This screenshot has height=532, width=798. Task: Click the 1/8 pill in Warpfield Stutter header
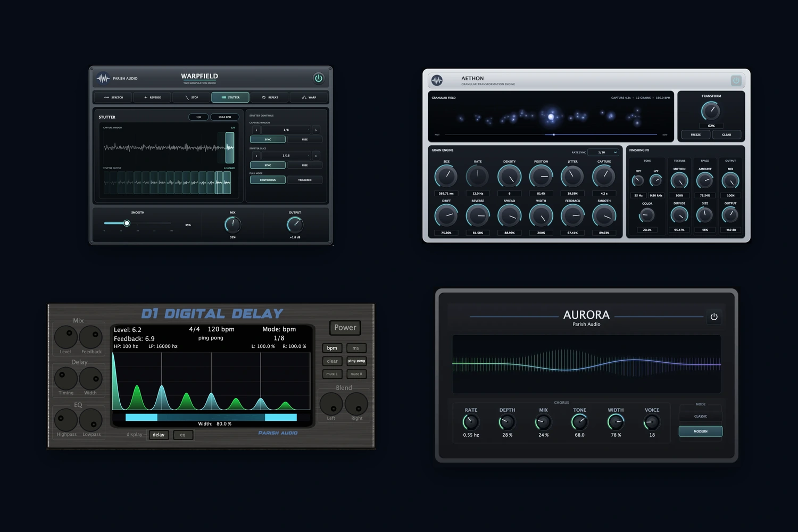coord(198,117)
